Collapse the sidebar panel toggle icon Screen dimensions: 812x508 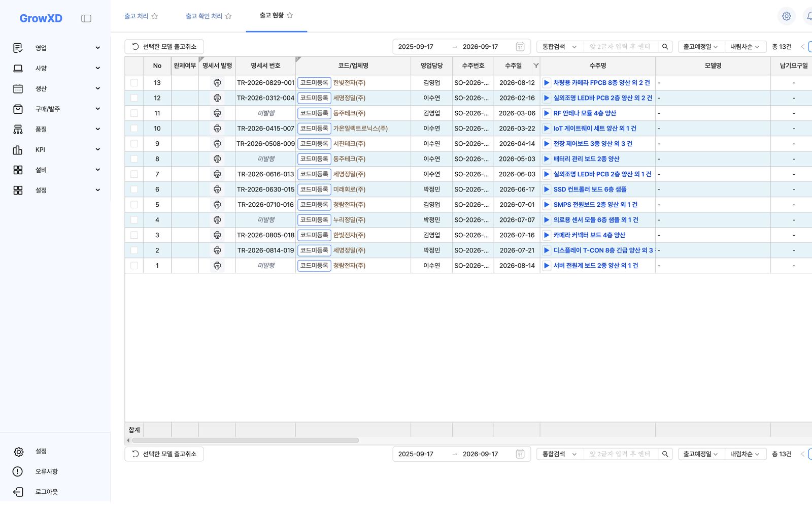point(86,18)
